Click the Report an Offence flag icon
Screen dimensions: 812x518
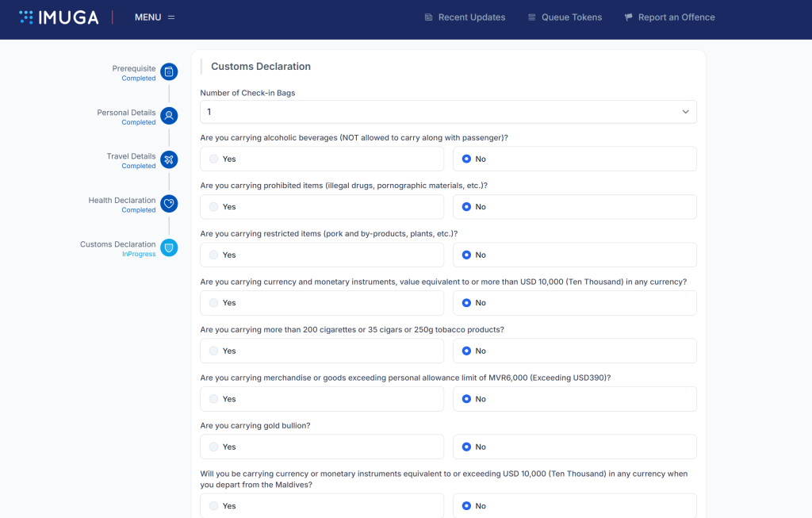pyautogui.click(x=628, y=17)
